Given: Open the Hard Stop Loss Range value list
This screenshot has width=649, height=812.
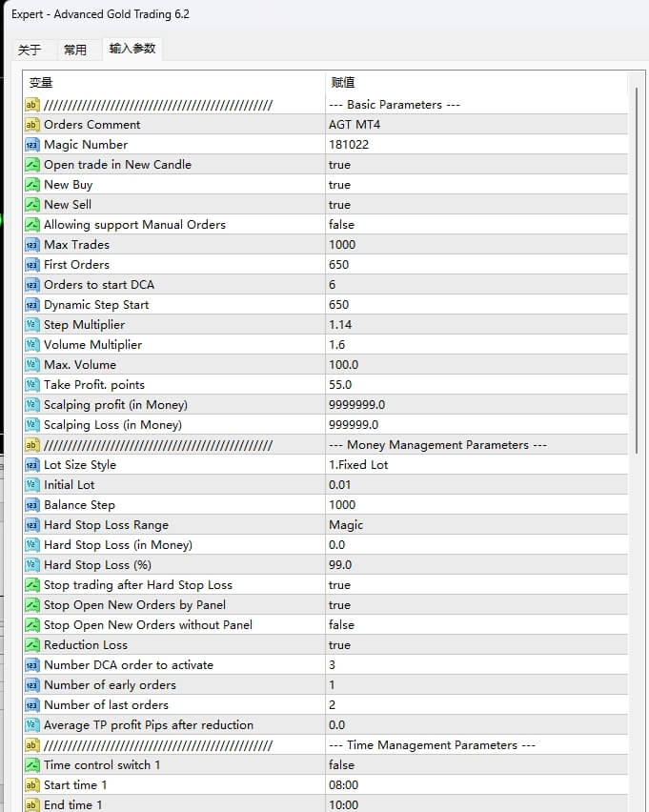Looking at the screenshot, I should pyautogui.click(x=477, y=525).
